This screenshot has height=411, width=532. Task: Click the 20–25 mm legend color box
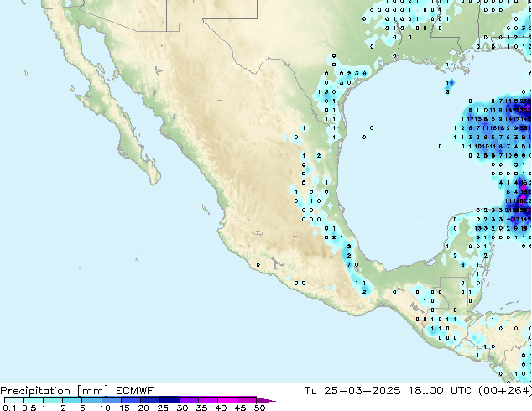[150, 400]
